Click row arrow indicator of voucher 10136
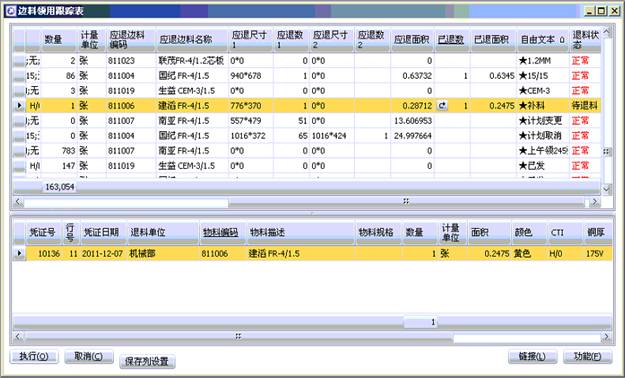This screenshot has width=625, height=378. point(19,253)
